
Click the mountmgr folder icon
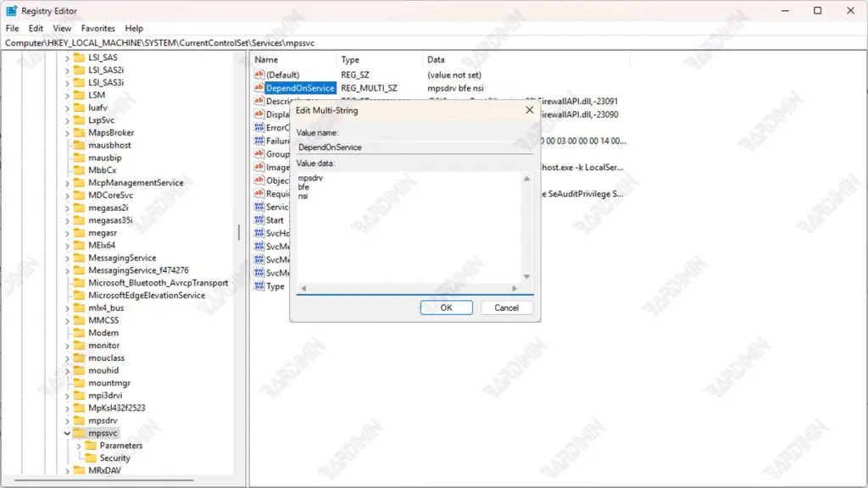[x=79, y=383]
